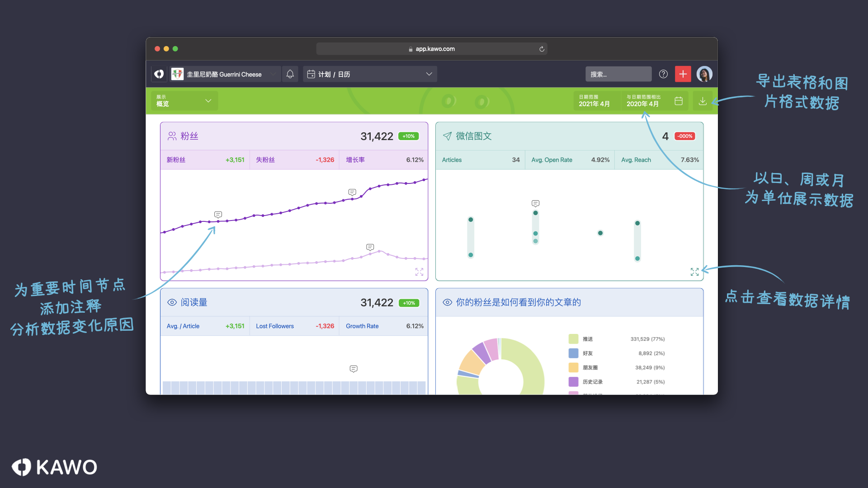Viewport: 868px width, 488px height.
Task: Click the KAWO logo home icon
Action: pyautogui.click(x=159, y=74)
